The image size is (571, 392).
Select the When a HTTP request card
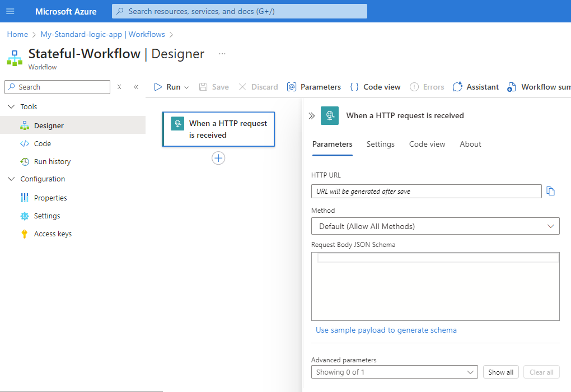[x=218, y=129]
